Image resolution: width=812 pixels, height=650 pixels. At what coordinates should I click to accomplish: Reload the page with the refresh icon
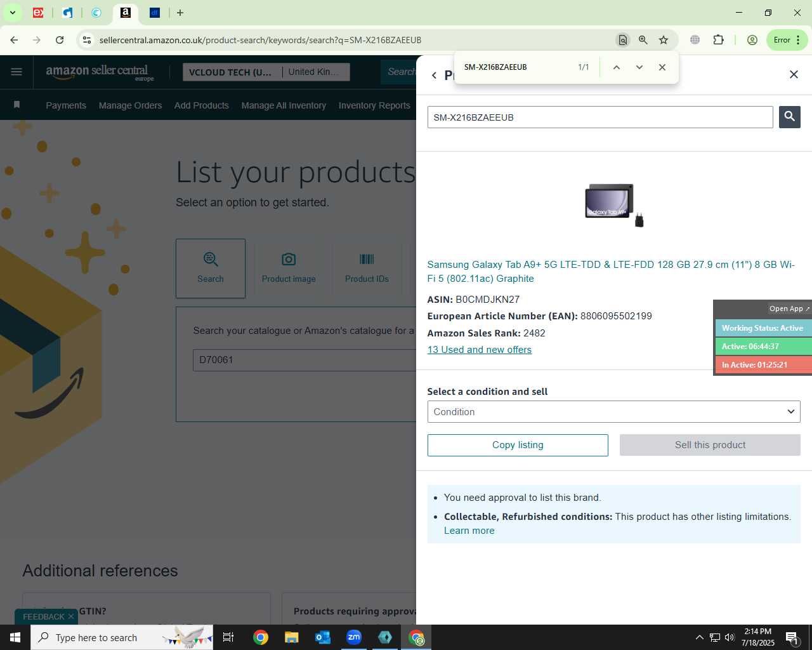(60, 40)
